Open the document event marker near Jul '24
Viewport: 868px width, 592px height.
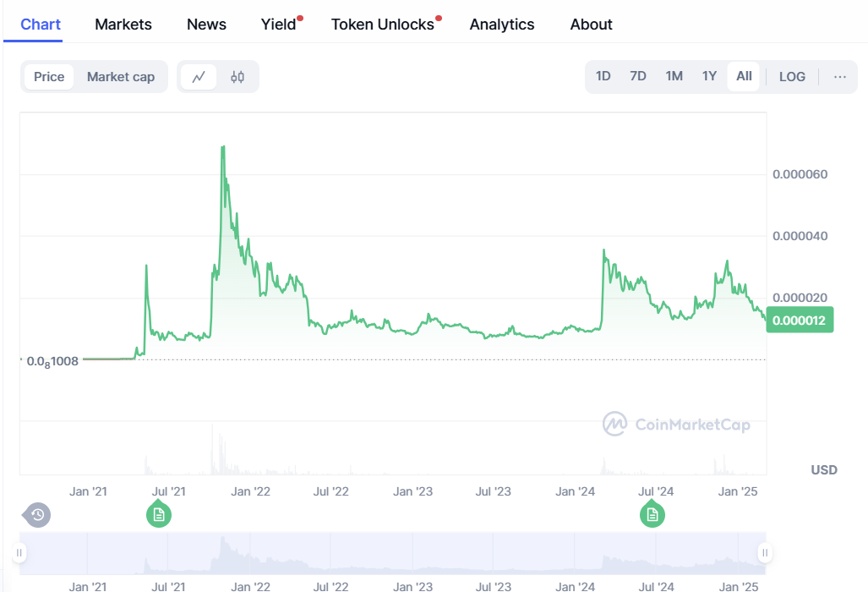[652, 514]
